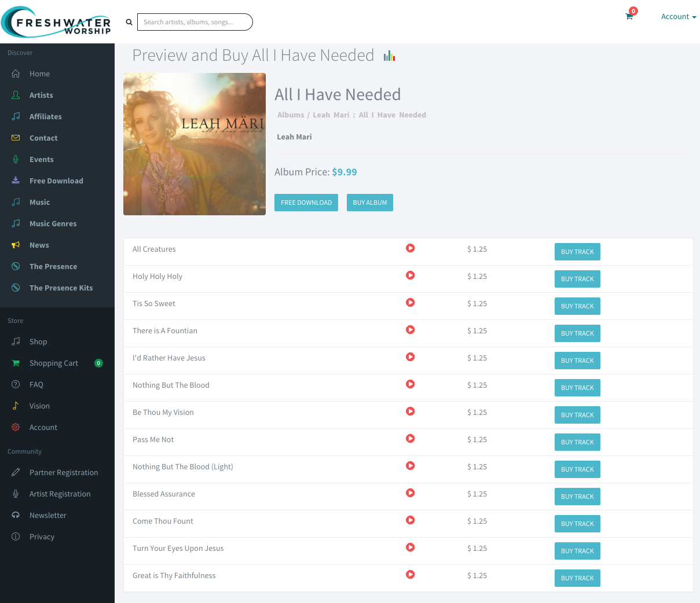The width and height of the screenshot is (700, 603).
Task: Click the green Shopping Cart count badge
Action: (98, 363)
